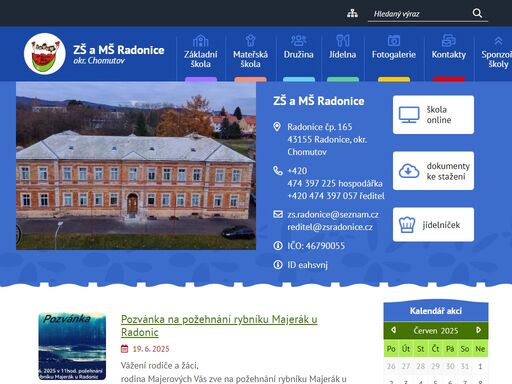Go to previous month in Kalendář akcí

coord(393,330)
